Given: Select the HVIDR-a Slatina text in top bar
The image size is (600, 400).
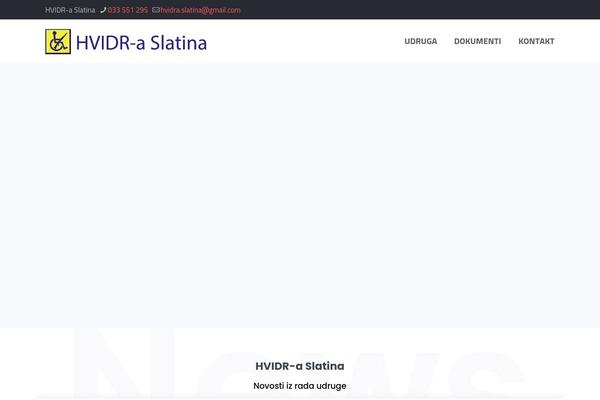Looking at the screenshot, I should click(x=70, y=10).
